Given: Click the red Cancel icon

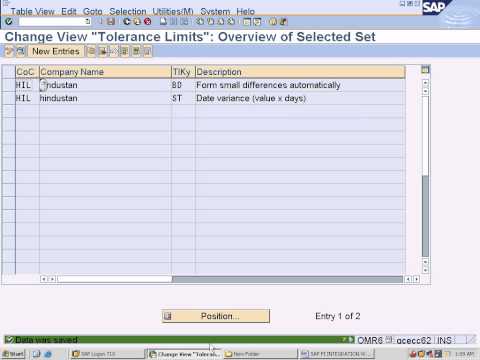Looking at the screenshot, I should tap(147, 22).
